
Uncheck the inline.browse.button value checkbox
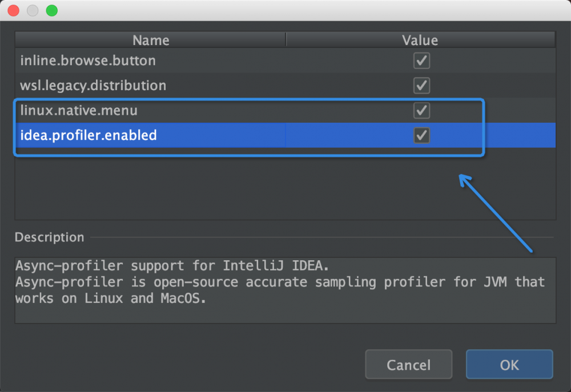click(421, 60)
